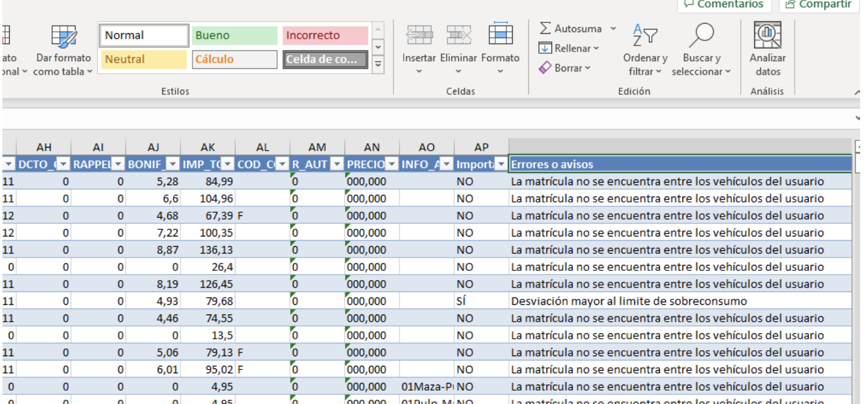Open filter dropdown for IMP_TO column
The width and height of the screenshot is (868, 404).
[x=228, y=164]
